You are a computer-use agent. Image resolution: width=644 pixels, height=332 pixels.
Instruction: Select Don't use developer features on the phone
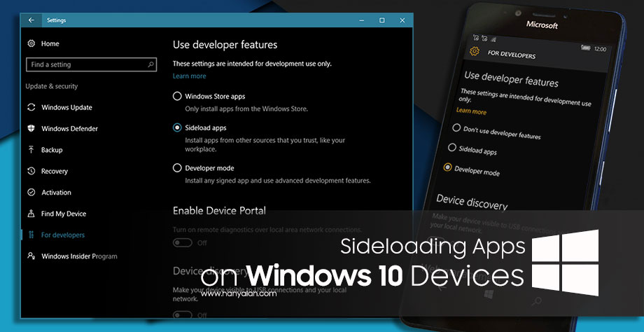click(456, 127)
